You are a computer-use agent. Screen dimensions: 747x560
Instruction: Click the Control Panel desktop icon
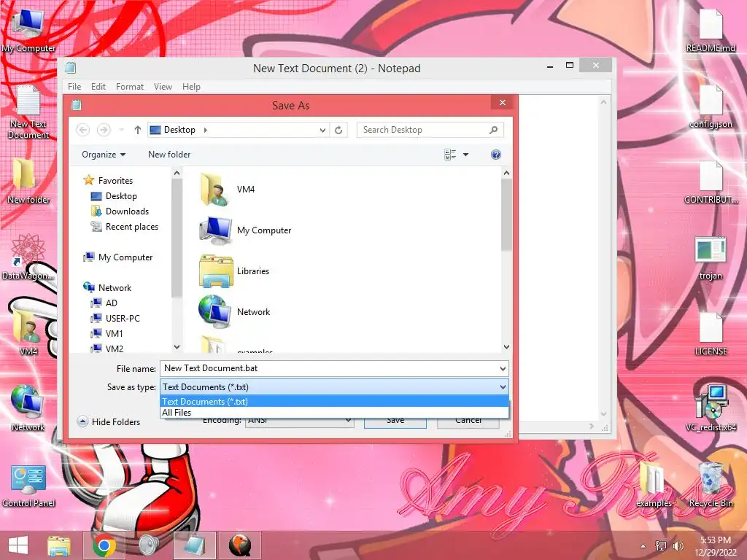click(28, 486)
